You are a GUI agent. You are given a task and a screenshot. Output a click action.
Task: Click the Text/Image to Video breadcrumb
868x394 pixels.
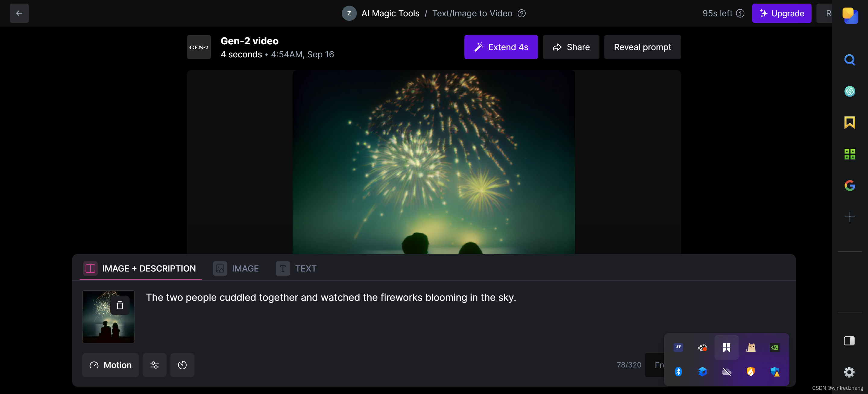(x=472, y=13)
